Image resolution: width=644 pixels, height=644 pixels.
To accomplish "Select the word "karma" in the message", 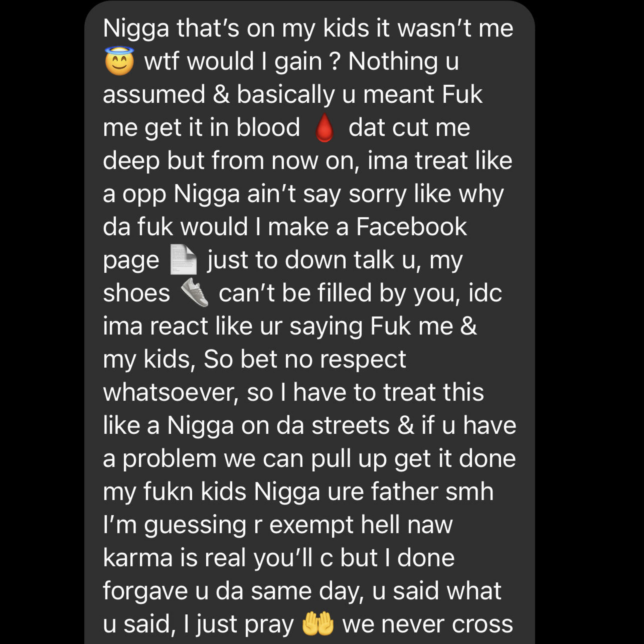I will point(138,558).
